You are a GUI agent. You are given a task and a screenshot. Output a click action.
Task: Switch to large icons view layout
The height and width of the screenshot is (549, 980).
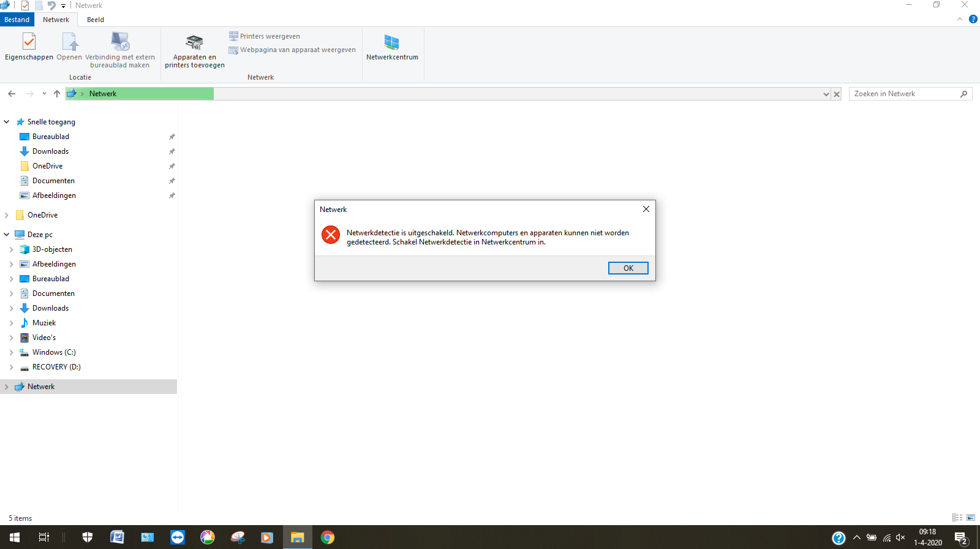coord(971,518)
